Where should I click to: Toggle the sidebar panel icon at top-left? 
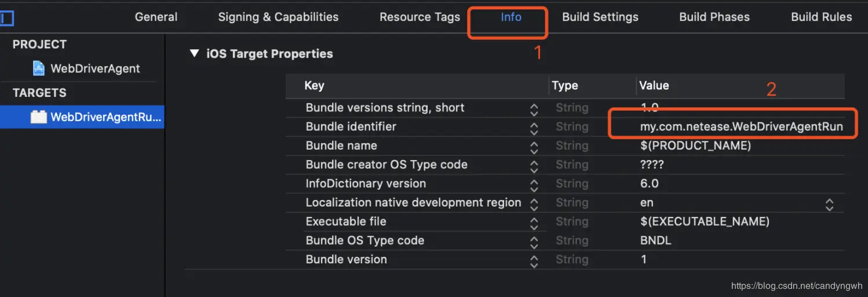pos(7,19)
